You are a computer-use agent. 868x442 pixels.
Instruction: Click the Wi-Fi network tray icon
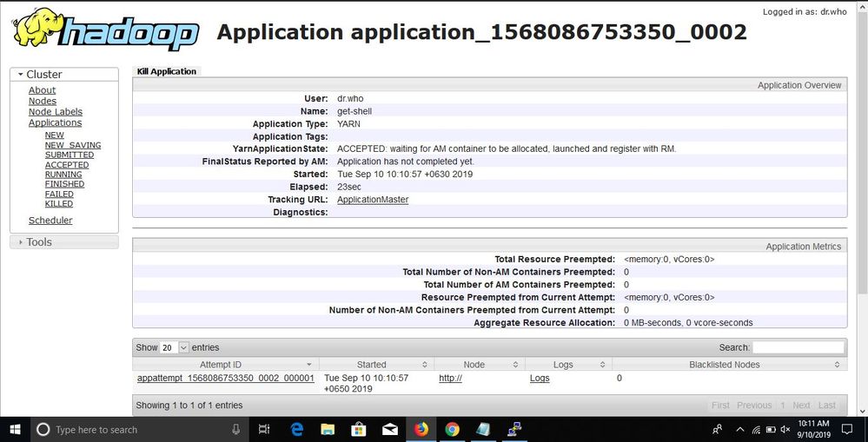tap(756, 429)
